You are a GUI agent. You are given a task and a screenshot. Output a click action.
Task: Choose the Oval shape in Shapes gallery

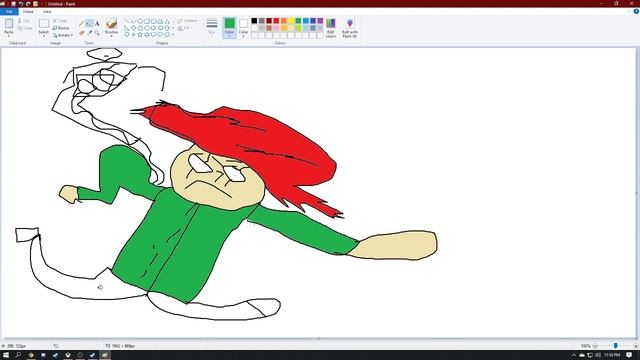point(140,21)
